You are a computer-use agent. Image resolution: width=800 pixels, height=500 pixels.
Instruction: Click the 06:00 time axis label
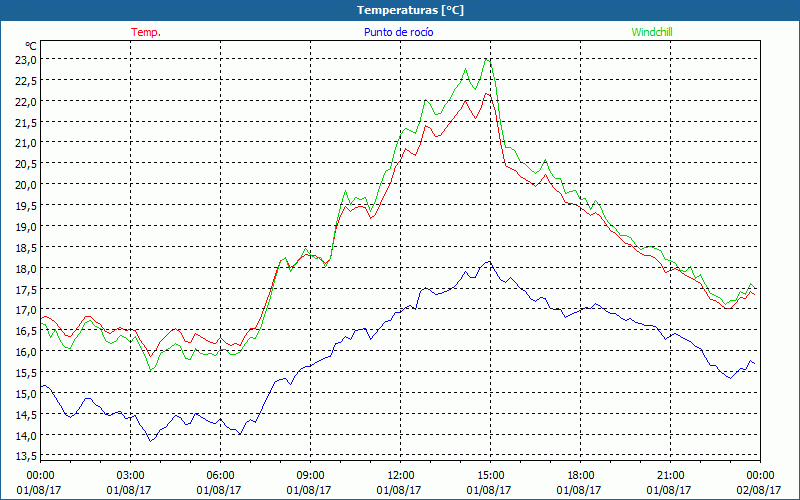point(220,475)
